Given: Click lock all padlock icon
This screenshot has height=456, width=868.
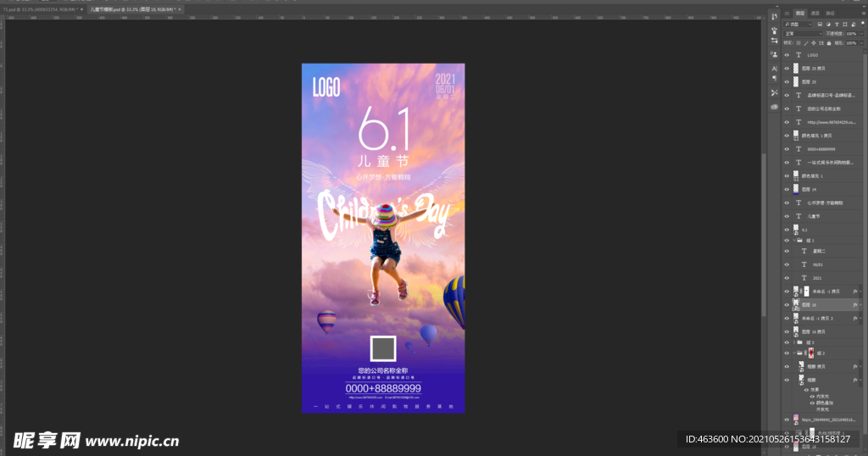Looking at the screenshot, I should coord(829,43).
